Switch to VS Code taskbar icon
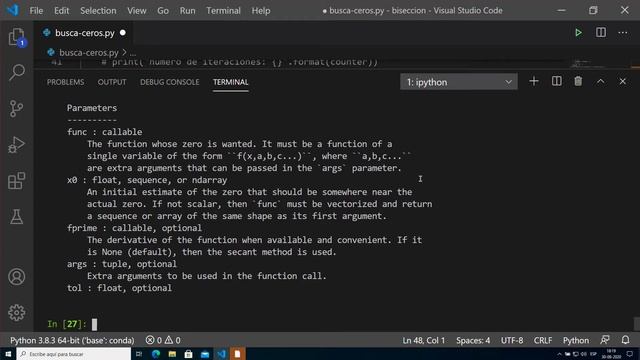 221,354
